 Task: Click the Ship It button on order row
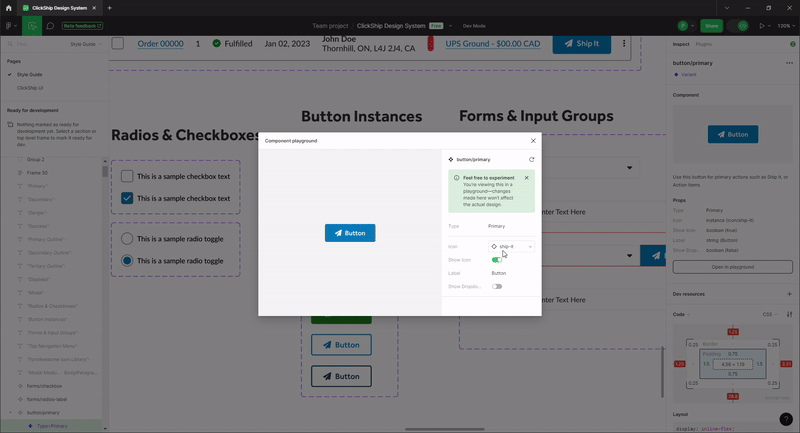[x=582, y=43]
